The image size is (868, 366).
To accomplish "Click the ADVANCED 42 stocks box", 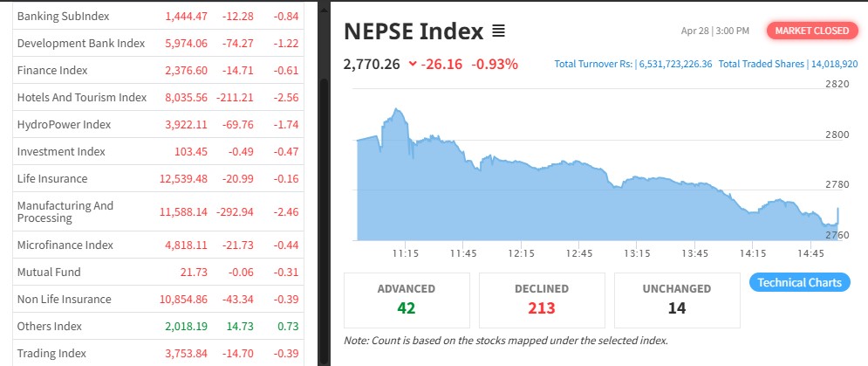I will click(x=407, y=299).
